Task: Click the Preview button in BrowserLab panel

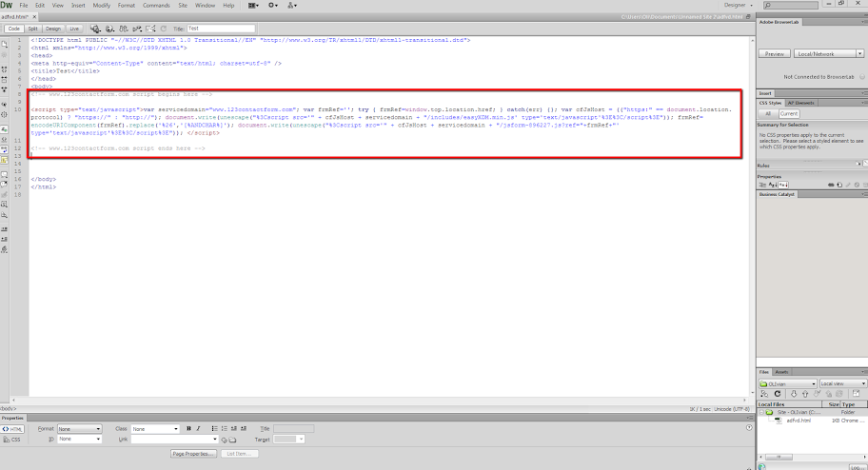Action: point(775,54)
